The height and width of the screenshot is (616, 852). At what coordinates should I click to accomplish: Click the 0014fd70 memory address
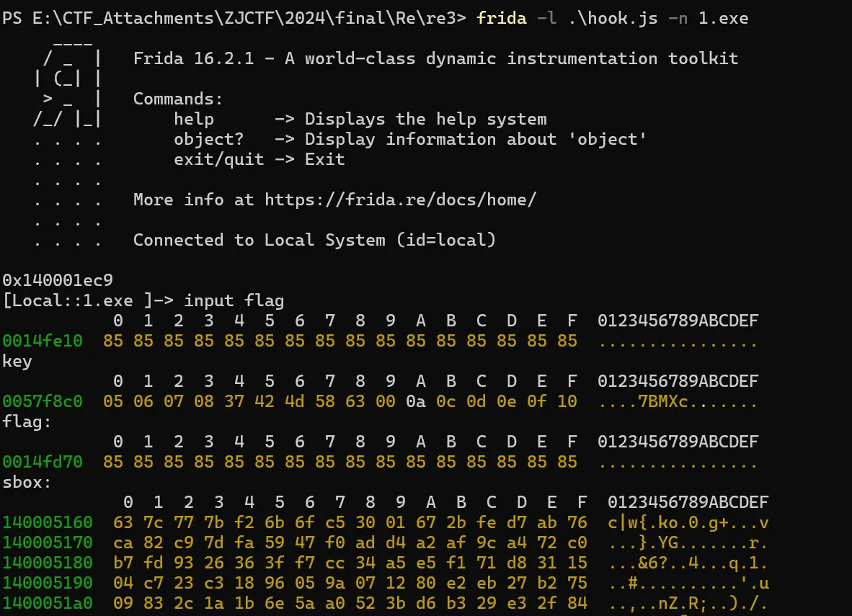pos(43,462)
